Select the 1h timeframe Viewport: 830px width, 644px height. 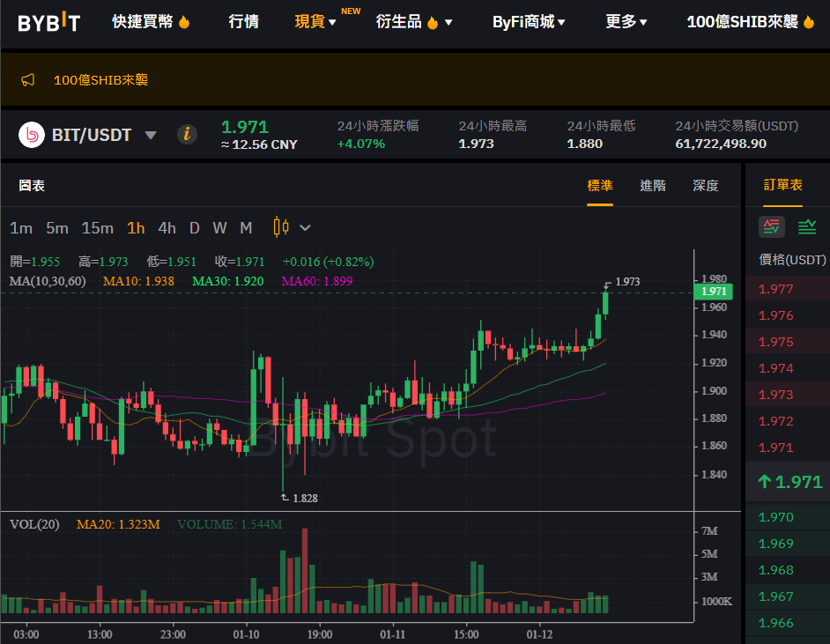click(136, 228)
